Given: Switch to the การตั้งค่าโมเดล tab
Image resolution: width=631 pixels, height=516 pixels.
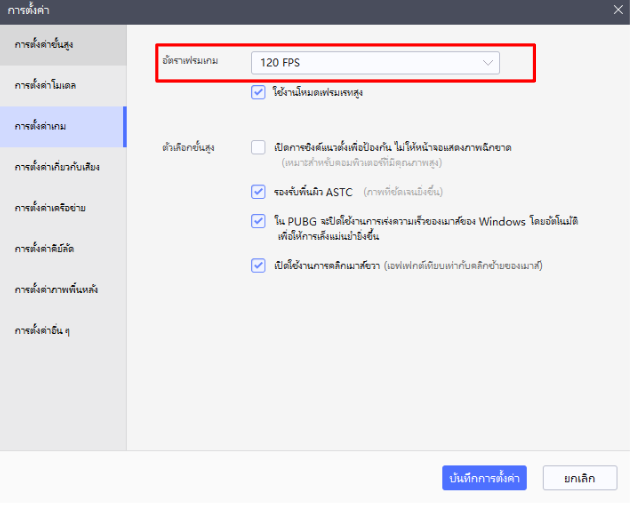Looking at the screenshot, I should [x=46, y=86].
